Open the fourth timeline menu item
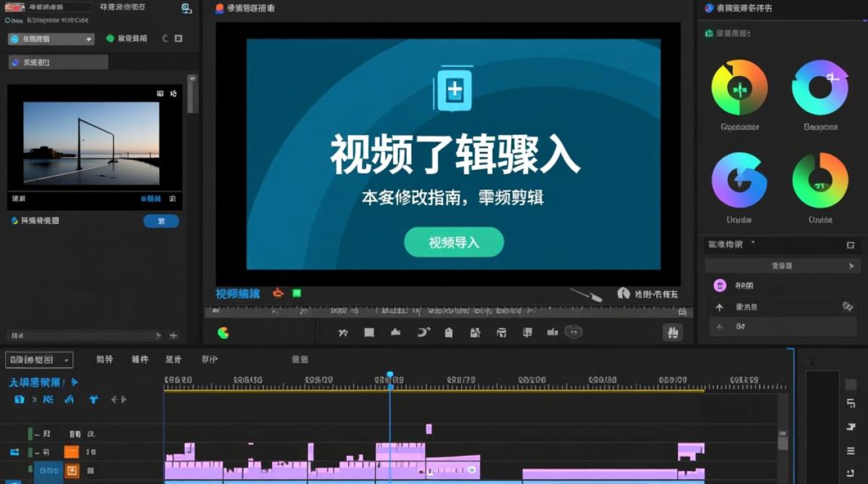The width and height of the screenshot is (868, 484). coord(210,359)
